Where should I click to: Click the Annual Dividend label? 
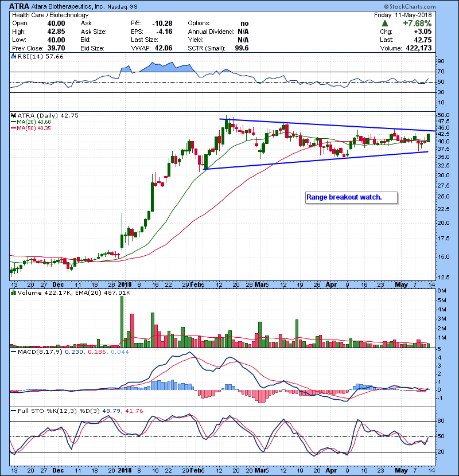211,32
